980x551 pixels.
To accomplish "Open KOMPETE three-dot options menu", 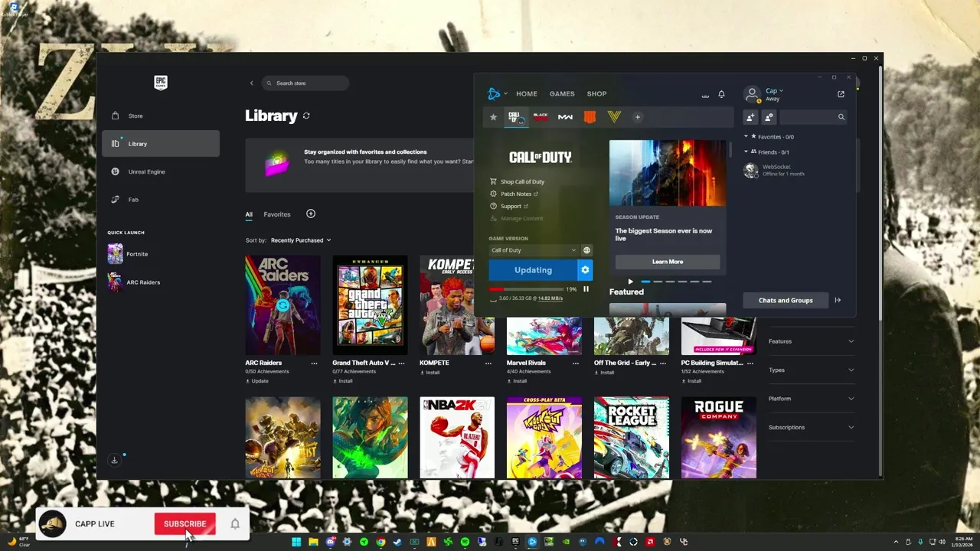I will pyautogui.click(x=488, y=364).
